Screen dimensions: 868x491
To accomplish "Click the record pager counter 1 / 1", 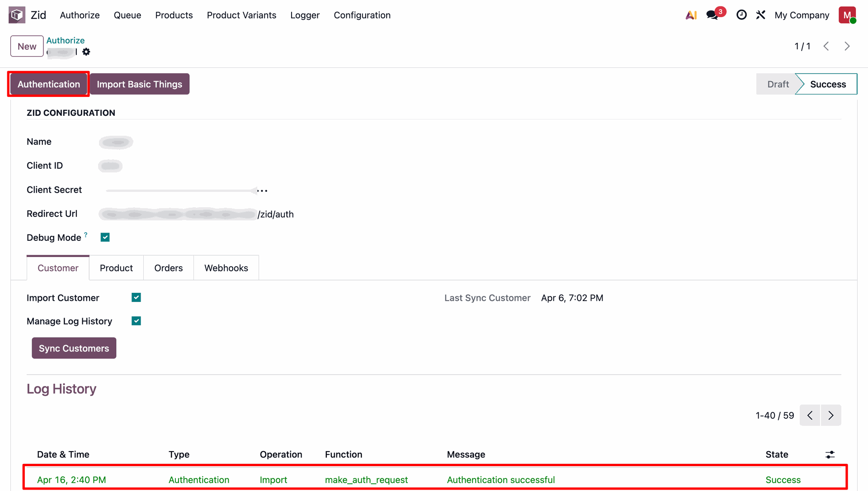I will click(x=802, y=46).
